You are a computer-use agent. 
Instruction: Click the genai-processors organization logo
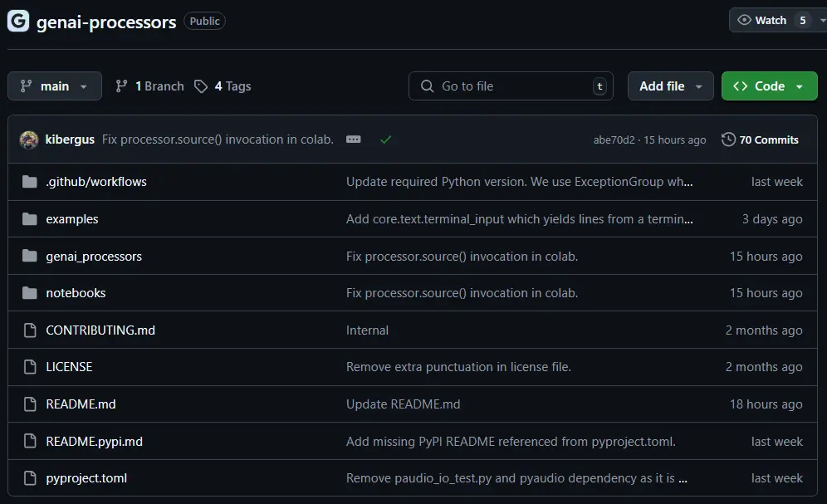click(x=17, y=22)
